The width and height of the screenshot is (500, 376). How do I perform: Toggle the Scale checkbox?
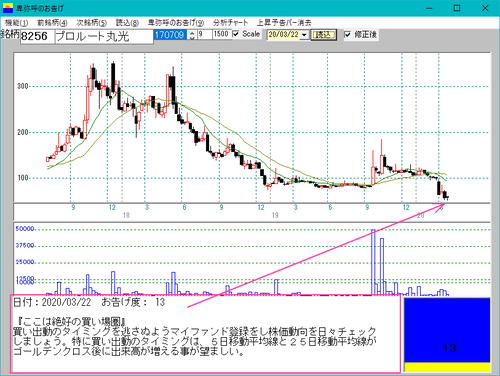coord(236,34)
